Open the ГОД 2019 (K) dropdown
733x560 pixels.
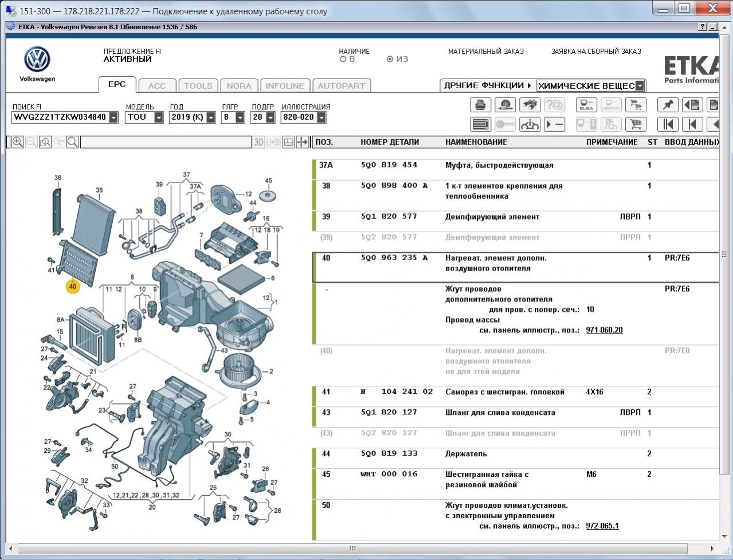coord(210,117)
